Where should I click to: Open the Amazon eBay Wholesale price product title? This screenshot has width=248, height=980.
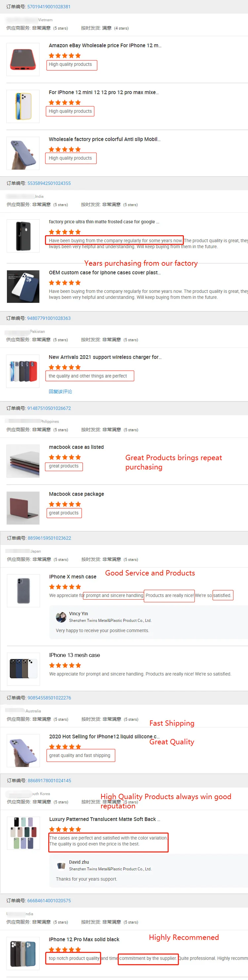tap(105, 45)
